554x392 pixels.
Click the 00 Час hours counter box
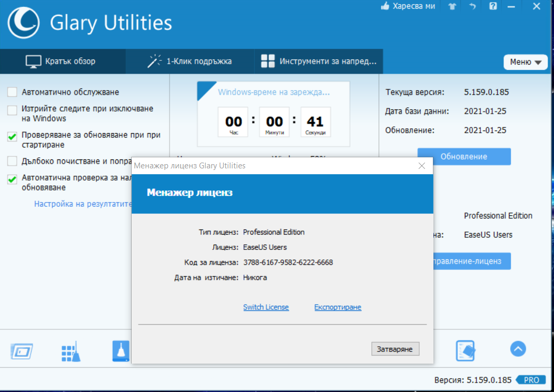click(233, 122)
